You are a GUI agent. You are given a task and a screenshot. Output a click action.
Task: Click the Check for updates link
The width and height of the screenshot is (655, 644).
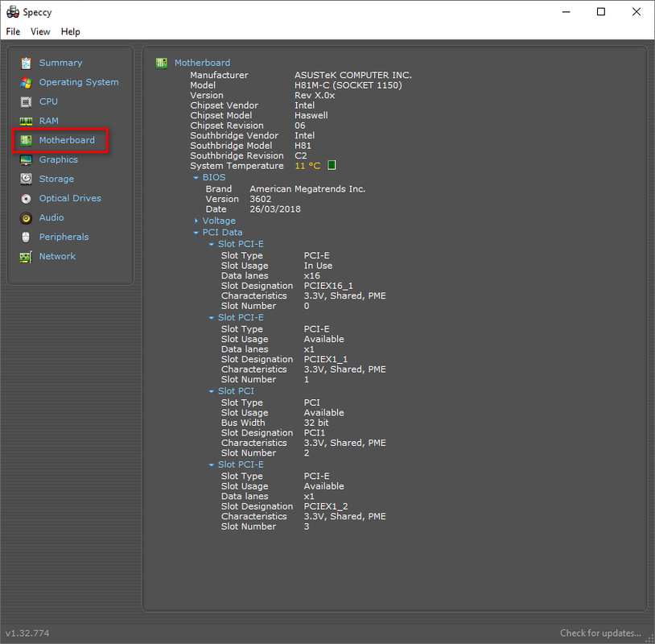[x=600, y=634]
